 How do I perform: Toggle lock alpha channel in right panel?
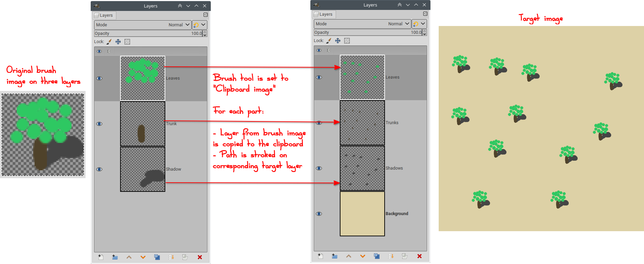347,41
